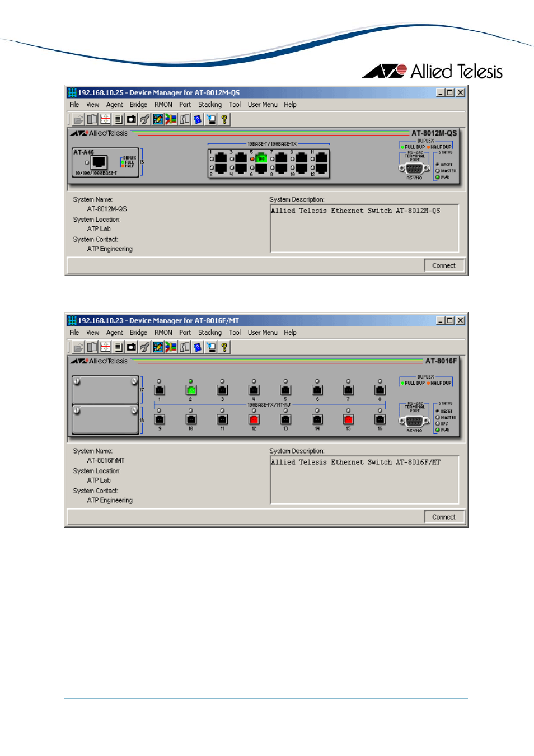Click the text list icon in AT-8012M-QS toolbar
534x756 pixels.
pos(118,119)
